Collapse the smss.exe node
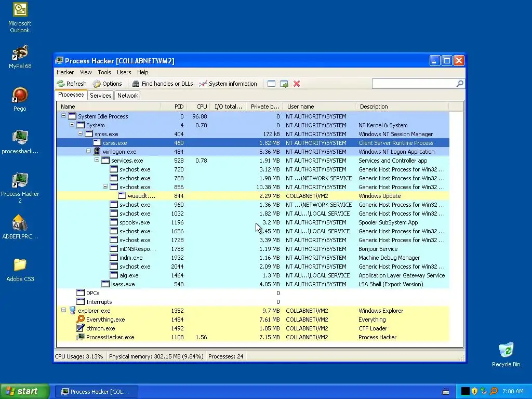The width and height of the screenshot is (532, 399). pos(81,134)
